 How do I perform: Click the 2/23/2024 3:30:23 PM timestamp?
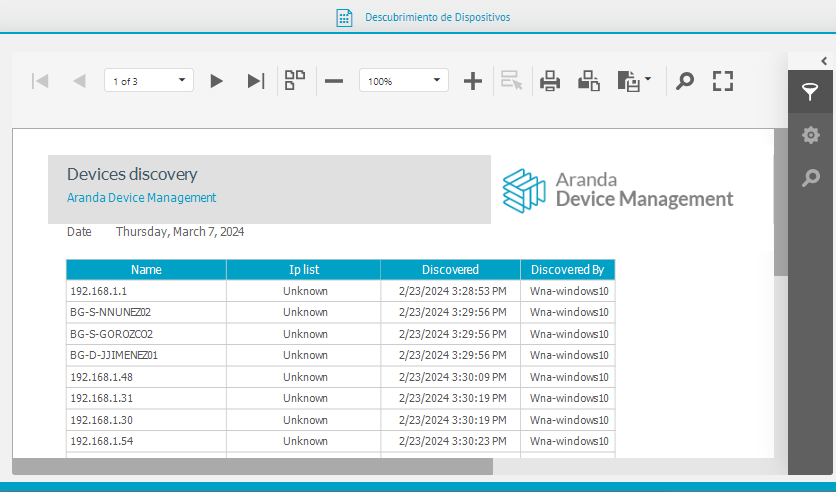click(x=453, y=441)
